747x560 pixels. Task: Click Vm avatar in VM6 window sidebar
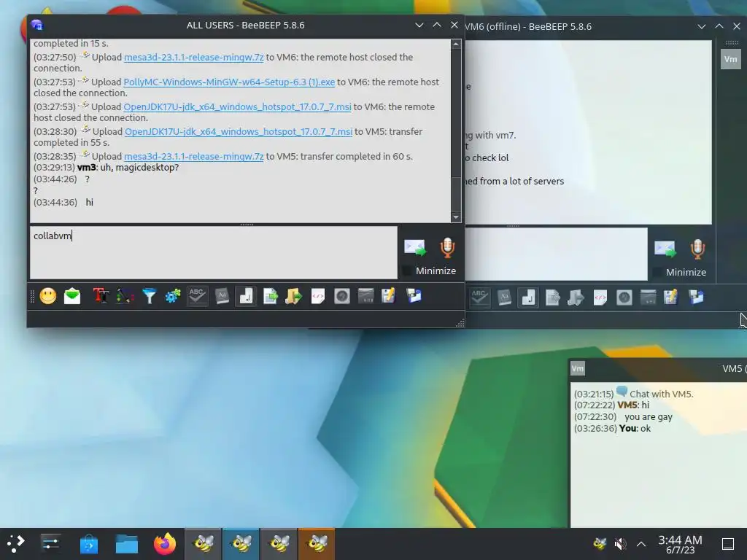click(731, 60)
